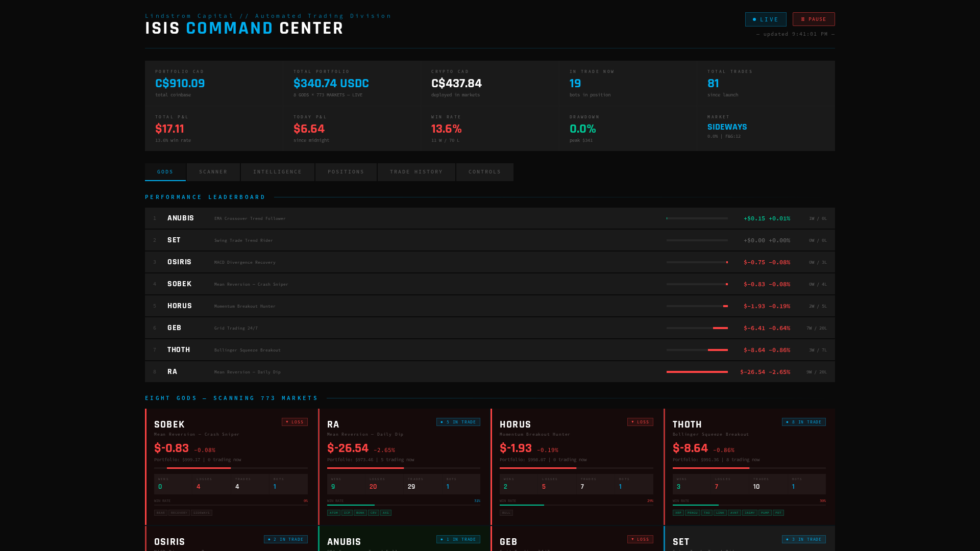
Task: Click the PUMP ticker tag
Action: (x=765, y=513)
